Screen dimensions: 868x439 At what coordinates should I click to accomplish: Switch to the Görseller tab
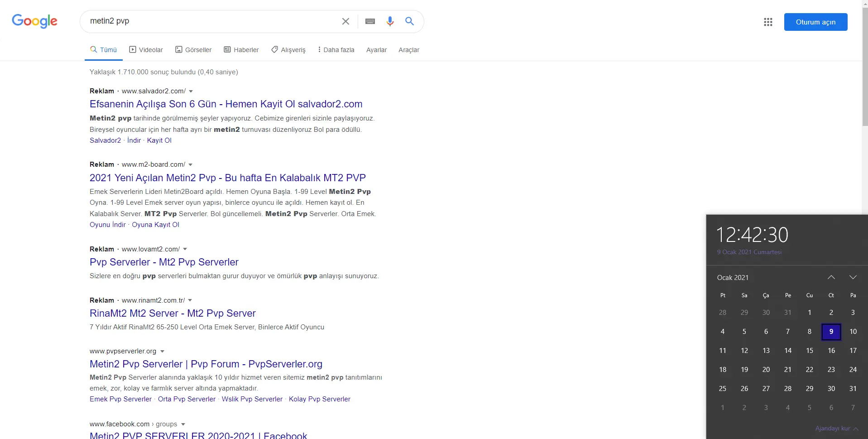point(193,50)
